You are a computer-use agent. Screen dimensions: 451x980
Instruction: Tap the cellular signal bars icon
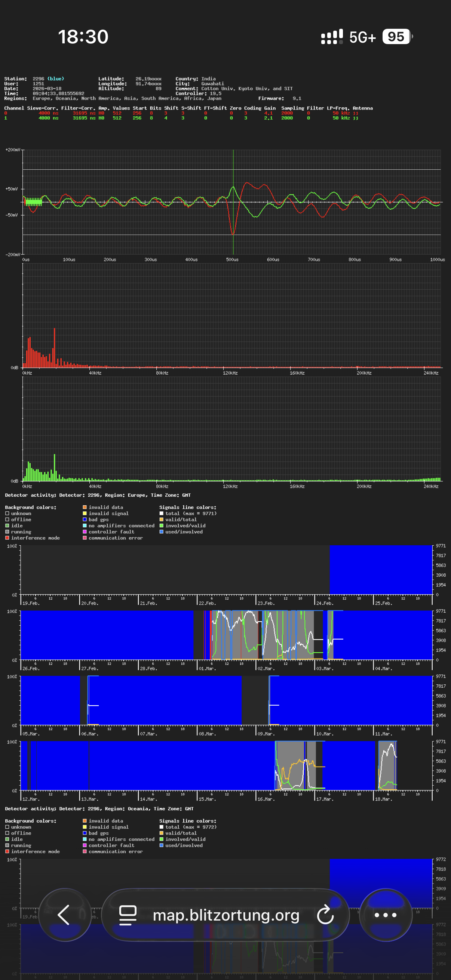332,37
